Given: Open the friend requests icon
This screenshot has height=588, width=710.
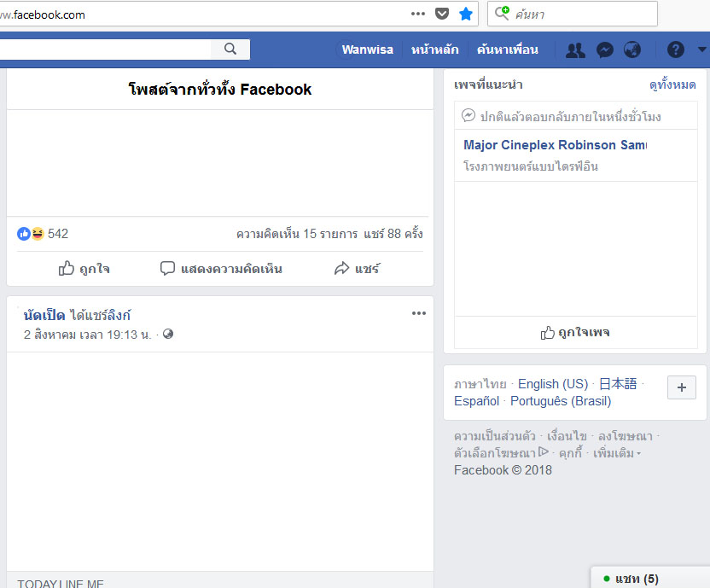Looking at the screenshot, I should [575, 49].
